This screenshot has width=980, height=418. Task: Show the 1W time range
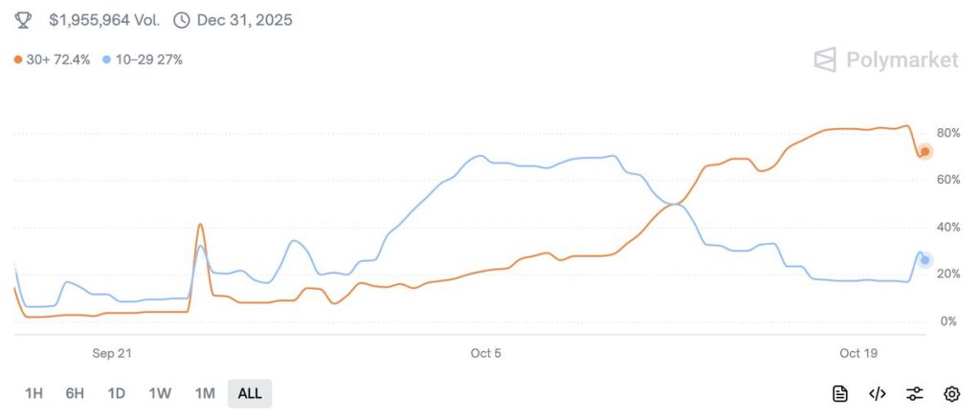(160, 393)
